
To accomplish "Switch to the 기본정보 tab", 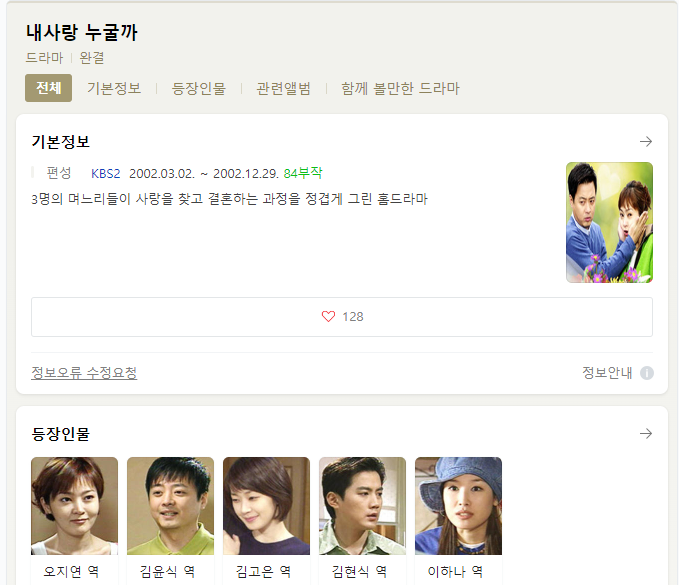I will tap(114, 88).
